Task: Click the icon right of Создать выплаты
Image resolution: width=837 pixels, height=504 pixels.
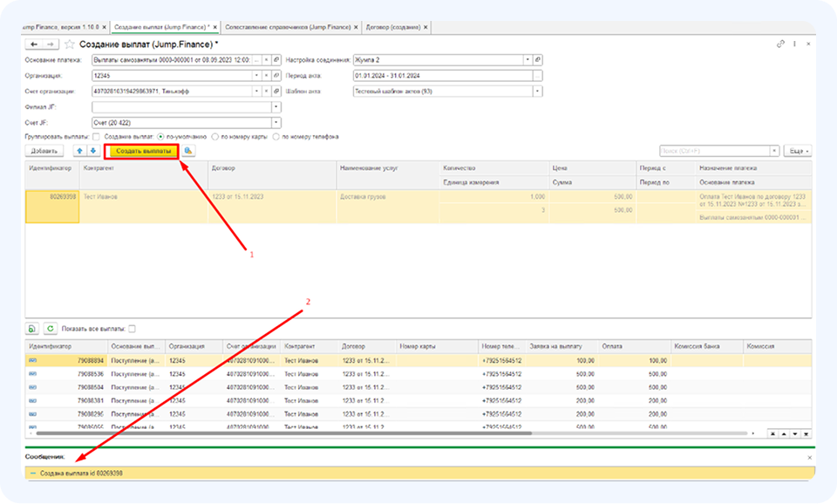Action: coord(188,151)
